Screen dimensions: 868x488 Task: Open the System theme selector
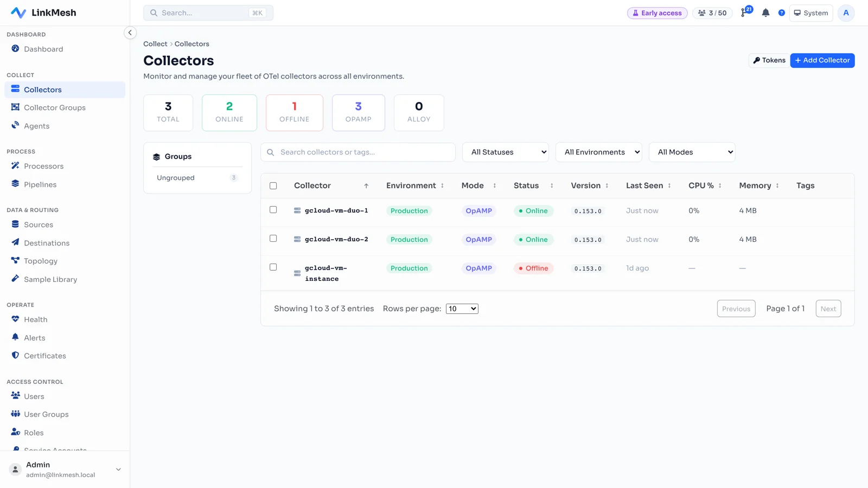pos(811,12)
